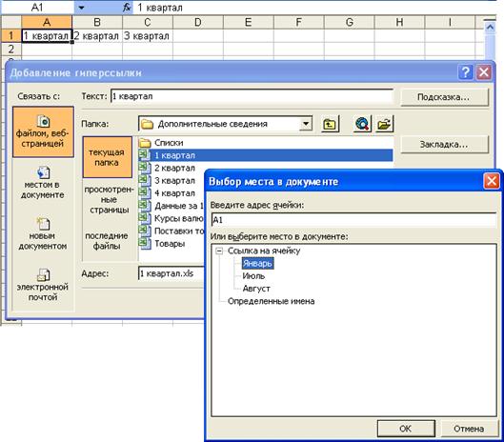This screenshot has height=442, width=504.
Task: Select link to e-mail address option
Action: 43,285
